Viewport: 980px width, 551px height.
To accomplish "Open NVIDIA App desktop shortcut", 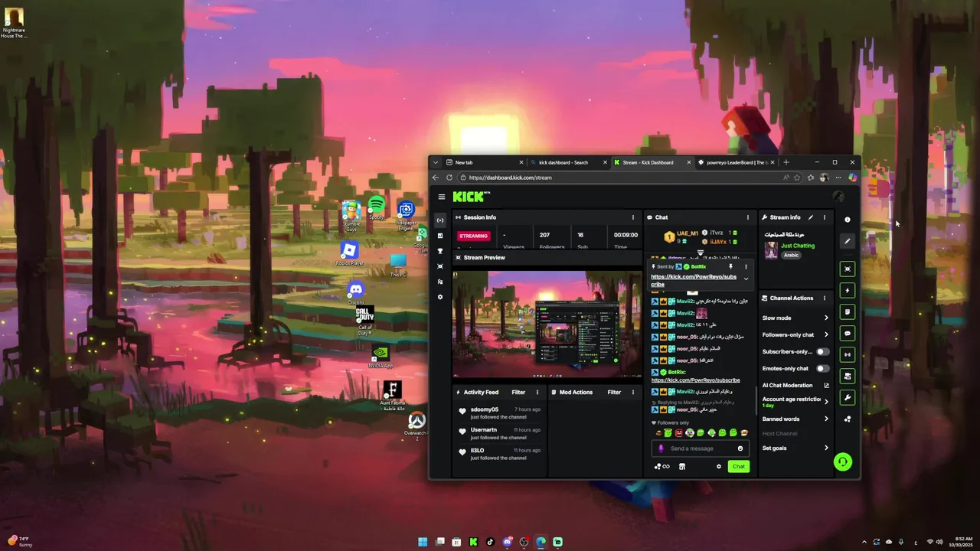I will tap(381, 357).
